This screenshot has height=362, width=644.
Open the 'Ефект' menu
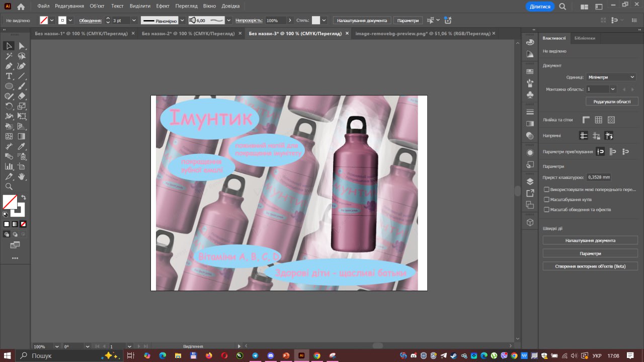(163, 6)
